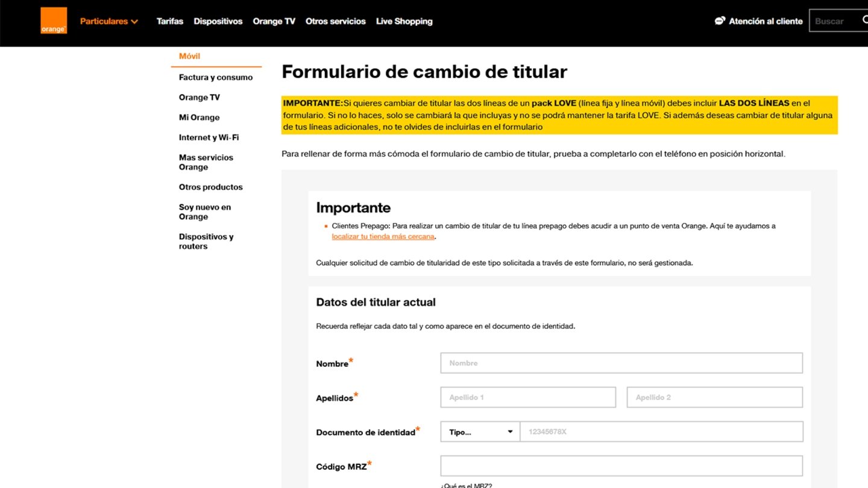The height and width of the screenshot is (488, 868).
Task: Open Otros productos sidebar item
Action: pos(211,187)
